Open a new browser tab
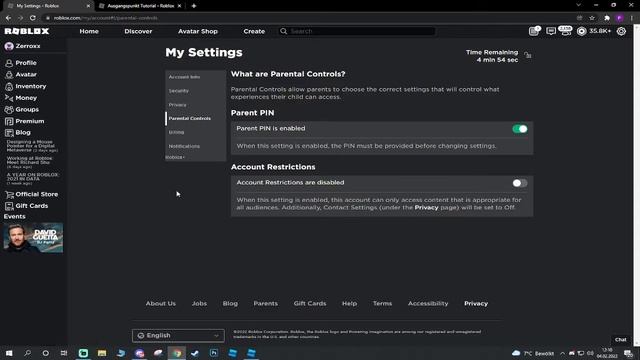 [x=194, y=6]
